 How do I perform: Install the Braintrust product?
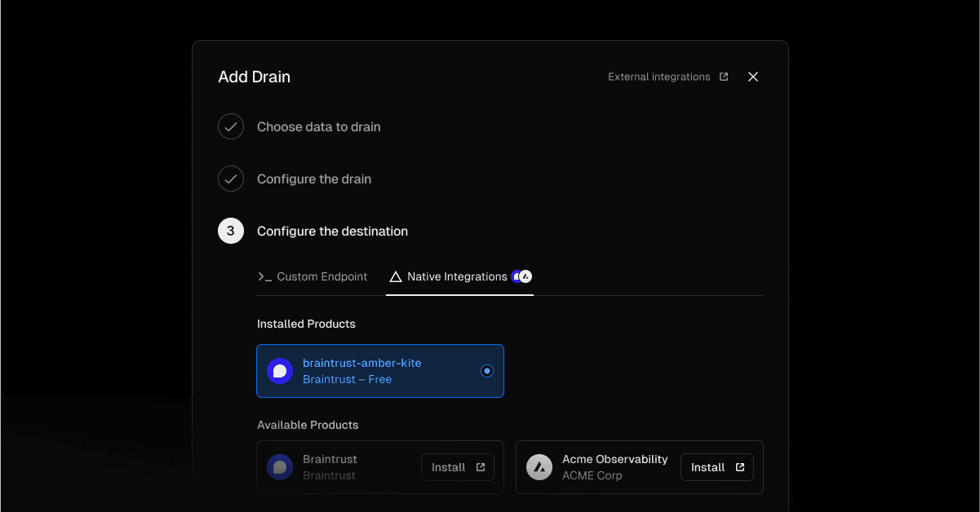coord(457,467)
